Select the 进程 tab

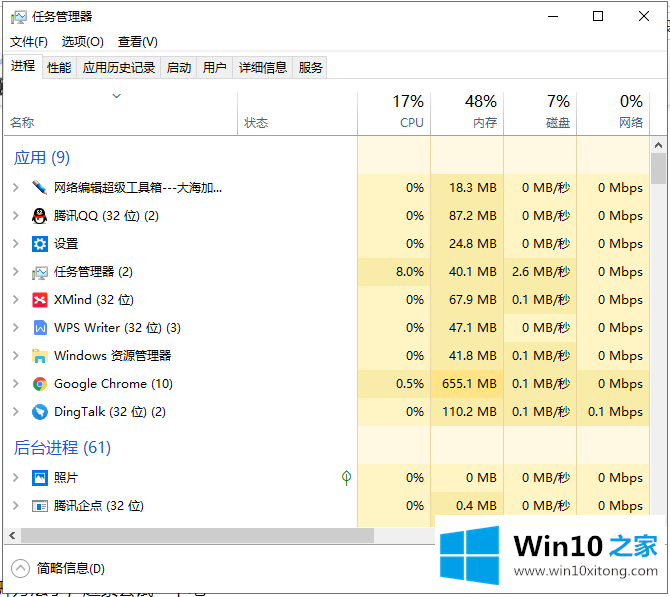coord(23,66)
